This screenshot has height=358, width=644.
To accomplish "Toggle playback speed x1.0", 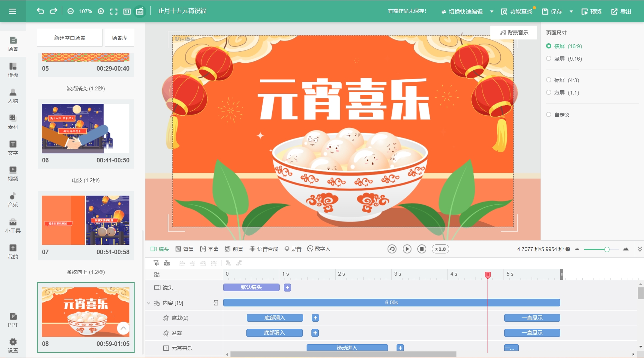I will coord(440,249).
